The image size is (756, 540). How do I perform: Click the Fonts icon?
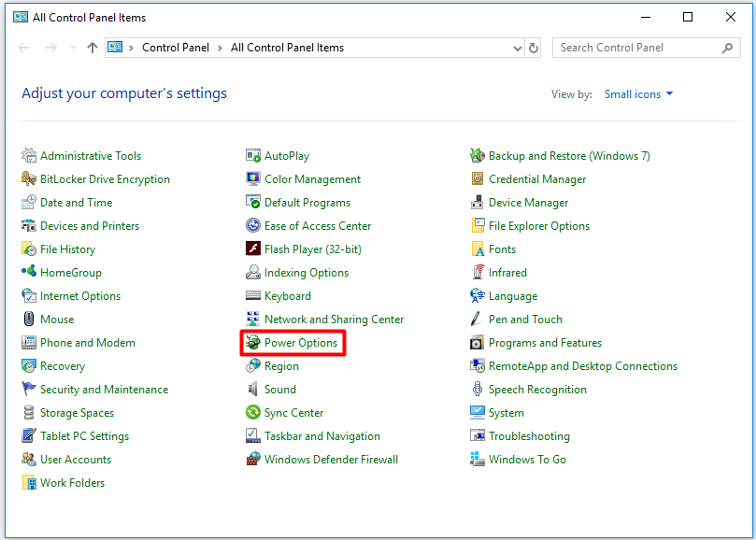(x=478, y=249)
